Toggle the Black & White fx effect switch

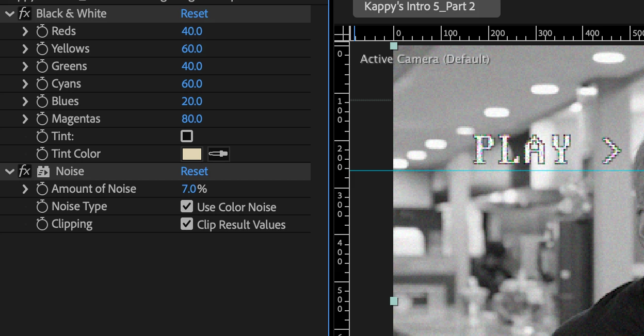(x=24, y=14)
